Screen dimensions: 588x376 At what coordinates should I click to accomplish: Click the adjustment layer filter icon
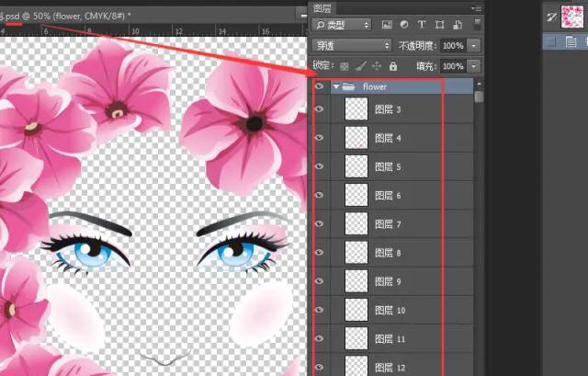pyautogui.click(x=404, y=24)
